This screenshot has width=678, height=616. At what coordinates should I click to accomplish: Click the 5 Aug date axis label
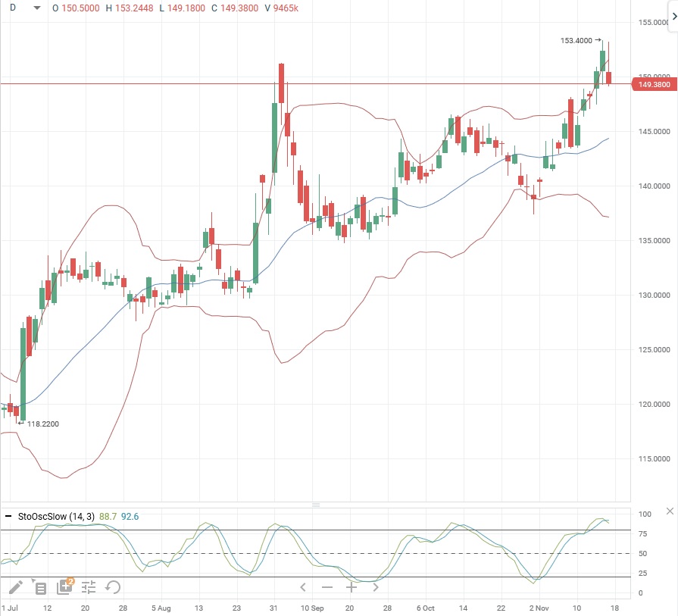161,608
